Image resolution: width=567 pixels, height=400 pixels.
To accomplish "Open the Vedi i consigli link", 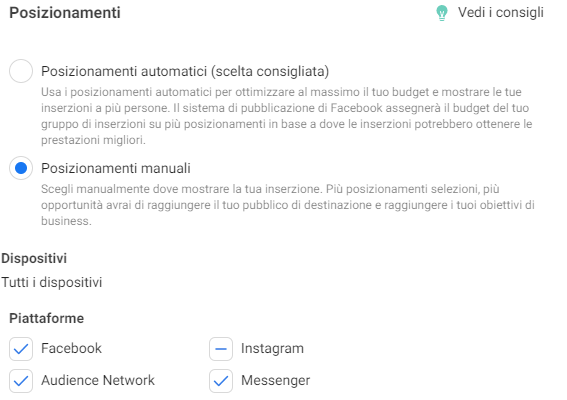I will pos(500,12).
